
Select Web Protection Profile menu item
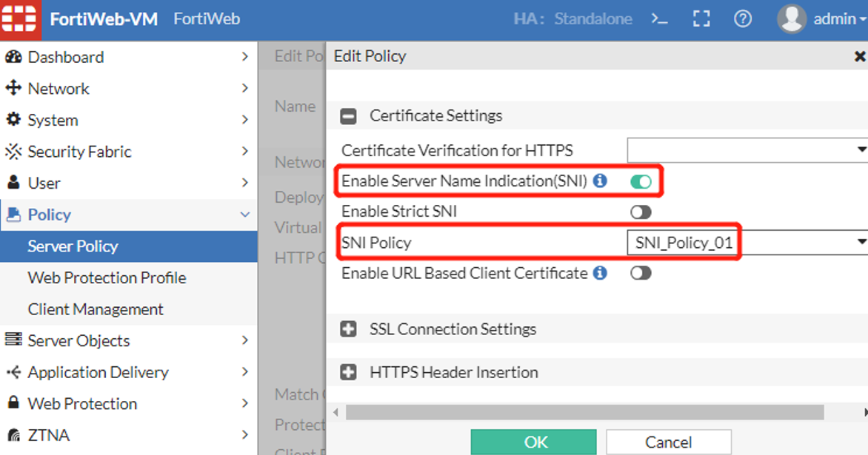click(107, 278)
